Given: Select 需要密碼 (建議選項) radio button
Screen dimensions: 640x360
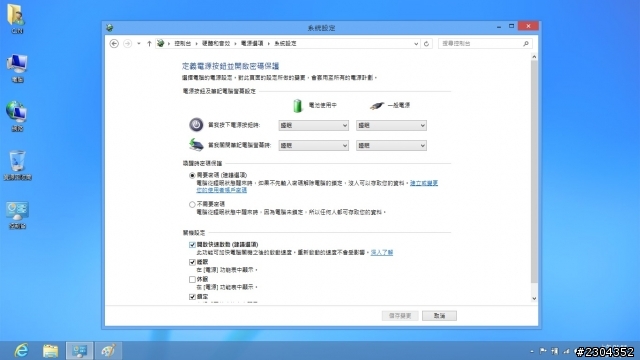Looking at the screenshot, I should click(192, 176).
